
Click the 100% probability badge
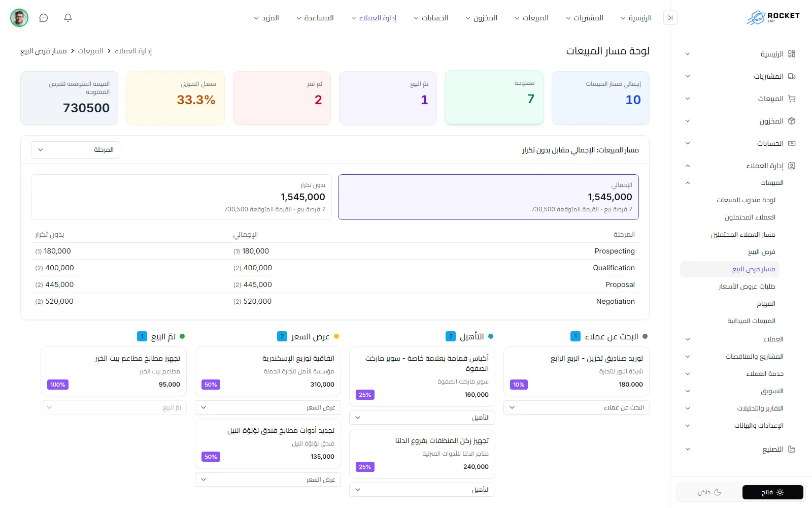58,385
